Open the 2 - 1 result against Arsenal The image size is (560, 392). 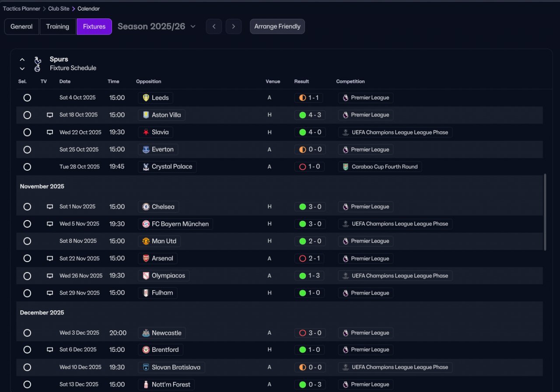[x=309, y=259]
